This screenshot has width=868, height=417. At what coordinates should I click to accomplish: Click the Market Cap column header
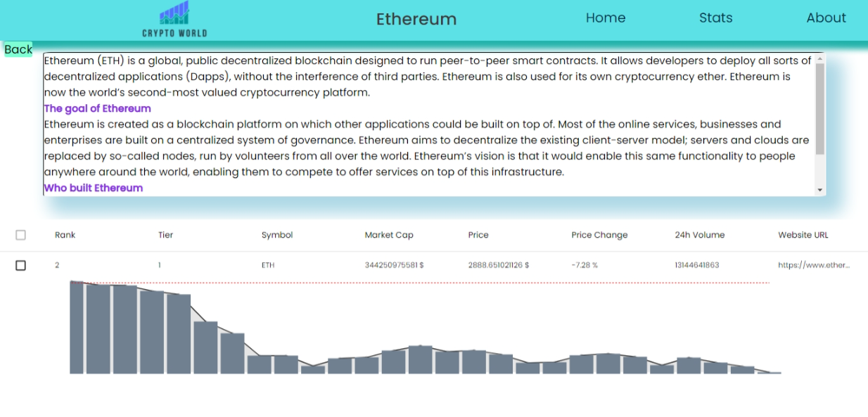click(x=388, y=235)
